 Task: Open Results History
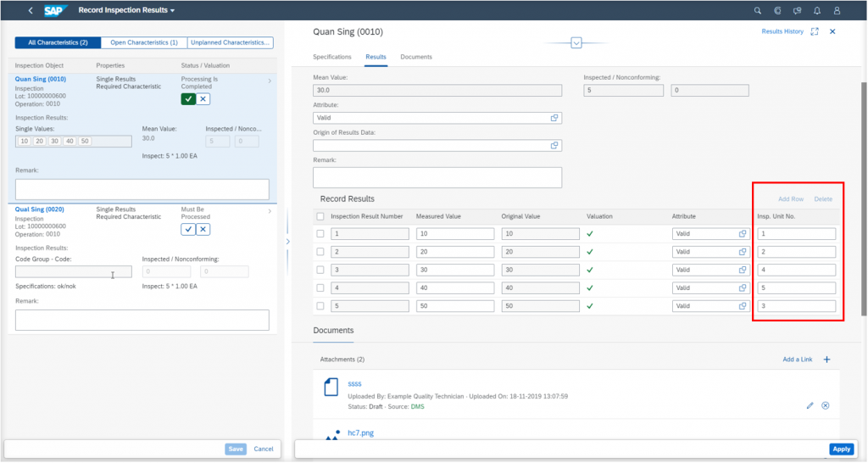(782, 31)
